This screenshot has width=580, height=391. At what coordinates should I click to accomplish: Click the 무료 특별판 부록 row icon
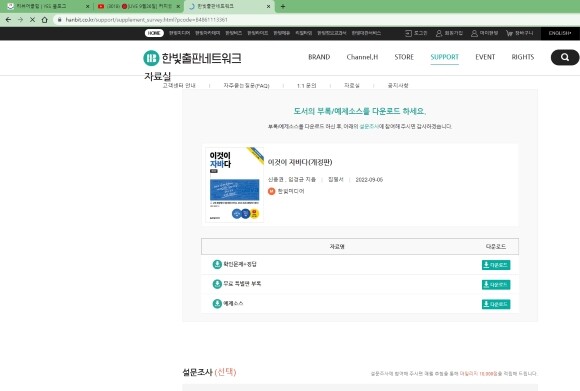[x=217, y=284]
